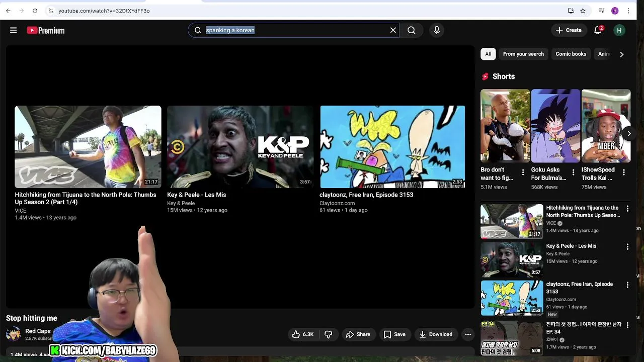
Task: Open end-screen title 'claytoonz, Free Iran, Episode 3153'
Action: pyautogui.click(x=366, y=195)
